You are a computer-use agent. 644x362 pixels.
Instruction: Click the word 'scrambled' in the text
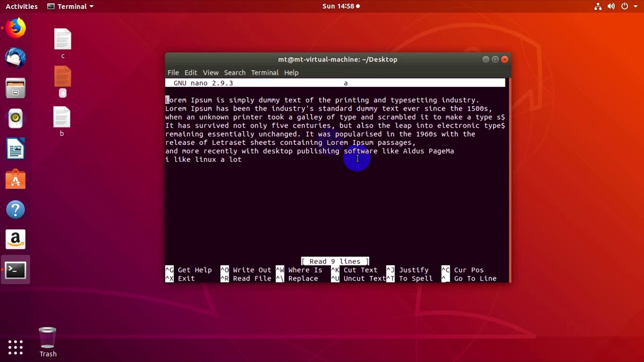[397, 117]
